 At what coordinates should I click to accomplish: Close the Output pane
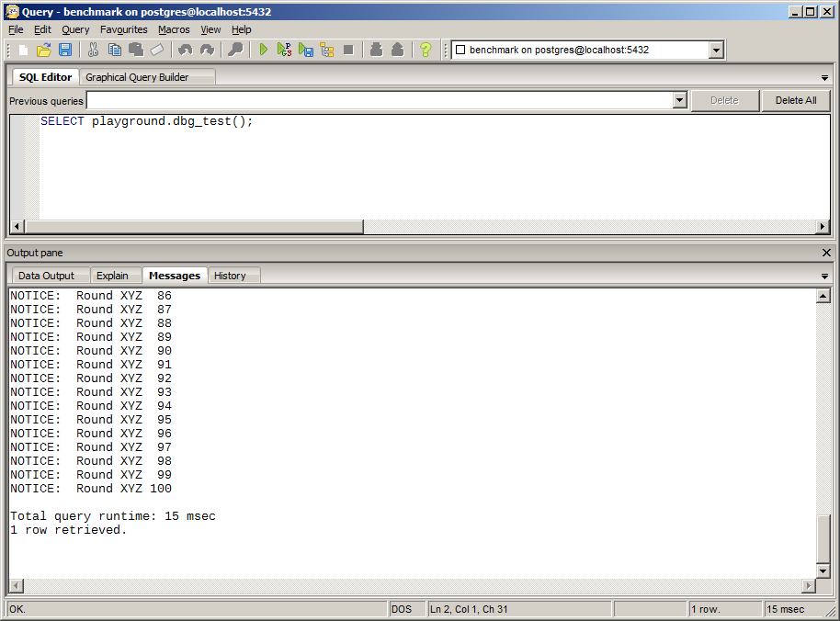(x=824, y=253)
